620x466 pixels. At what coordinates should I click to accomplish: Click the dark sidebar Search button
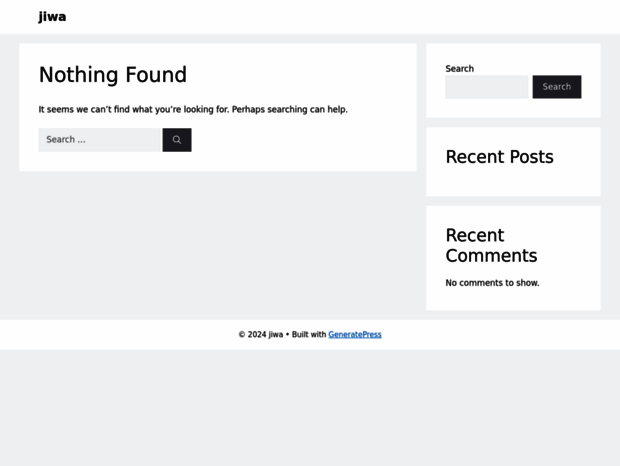pos(557,87)
